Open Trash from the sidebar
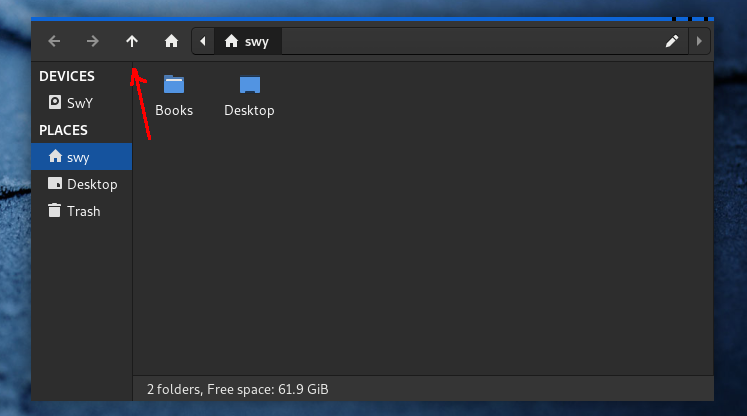Screen dimensions: 747x416 83,211
